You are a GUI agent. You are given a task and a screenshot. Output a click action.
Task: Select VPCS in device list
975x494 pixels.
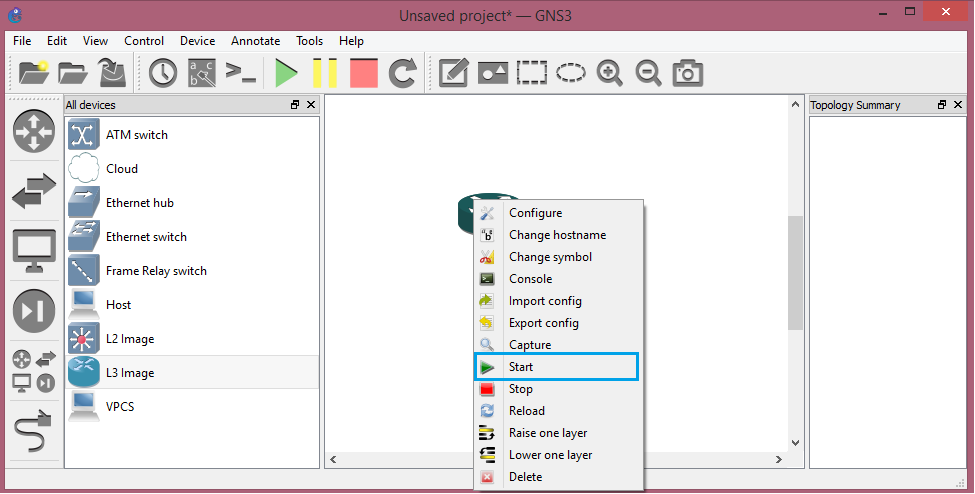pos(192,407)
